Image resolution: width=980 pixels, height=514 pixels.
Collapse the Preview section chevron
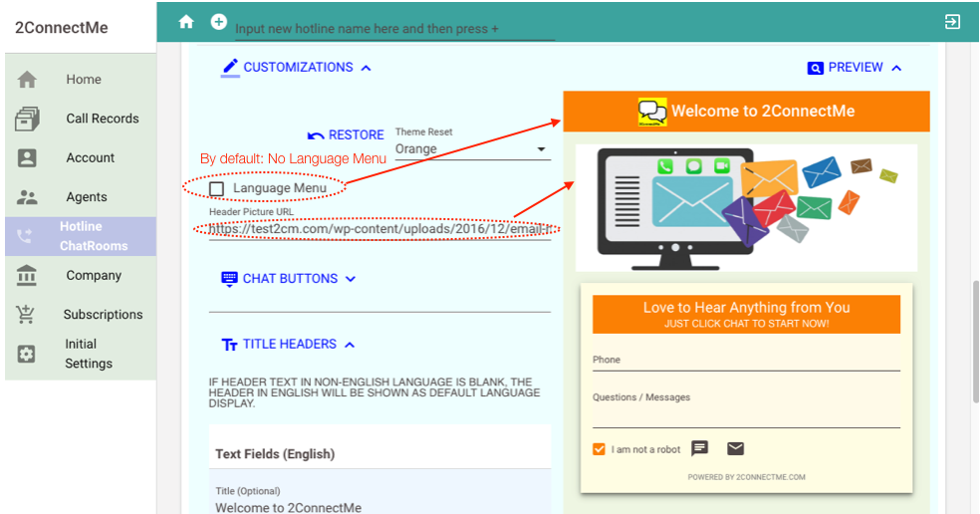896,68
